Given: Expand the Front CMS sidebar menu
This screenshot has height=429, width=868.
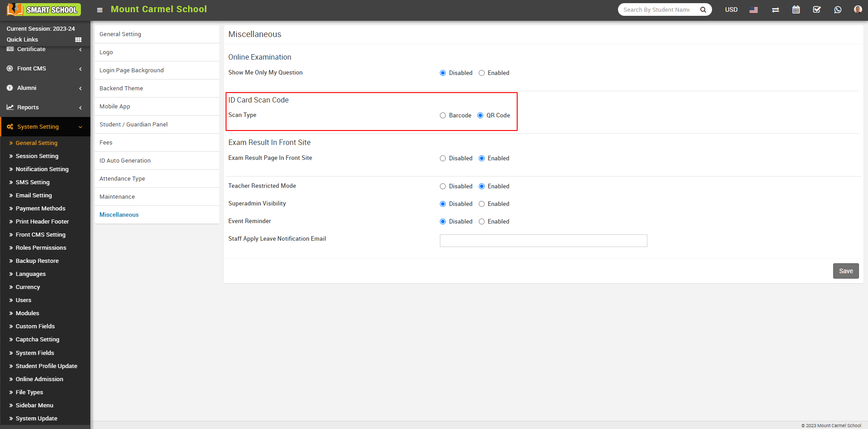Looking at the screenshot, I should coord(45,69).
